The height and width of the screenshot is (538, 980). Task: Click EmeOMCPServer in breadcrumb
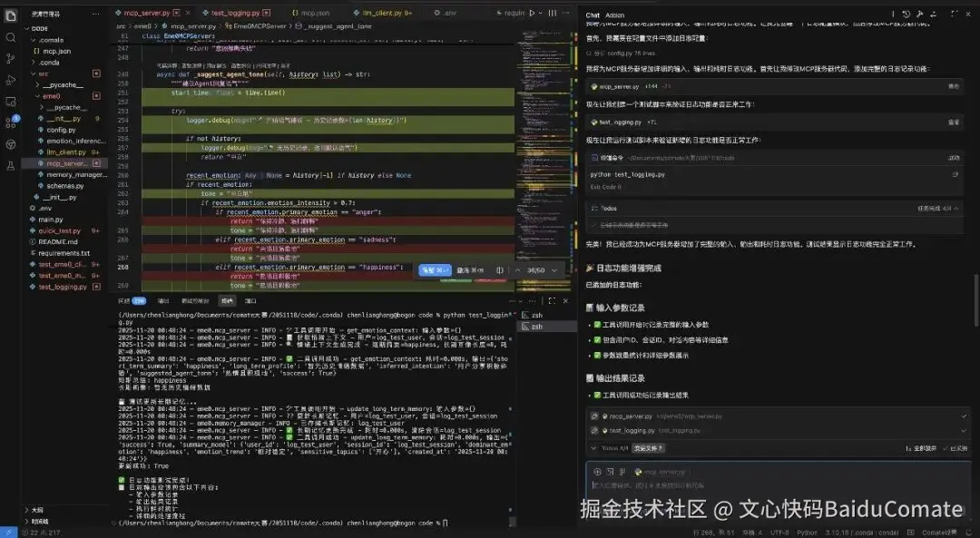[x=260, y=26]
